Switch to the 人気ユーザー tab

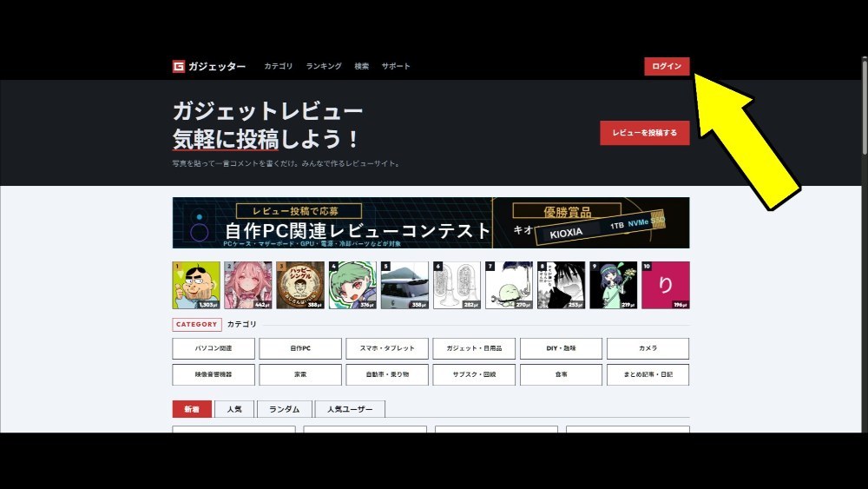349,409
